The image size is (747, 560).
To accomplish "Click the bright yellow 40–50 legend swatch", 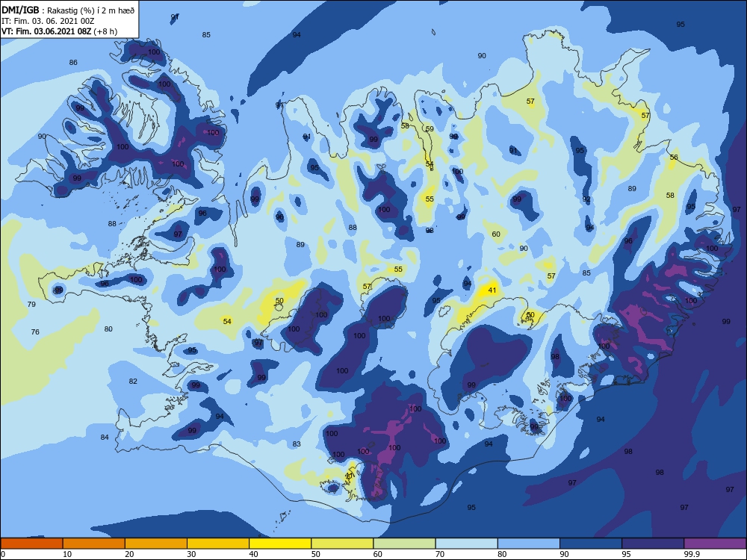I will [280, 544].
